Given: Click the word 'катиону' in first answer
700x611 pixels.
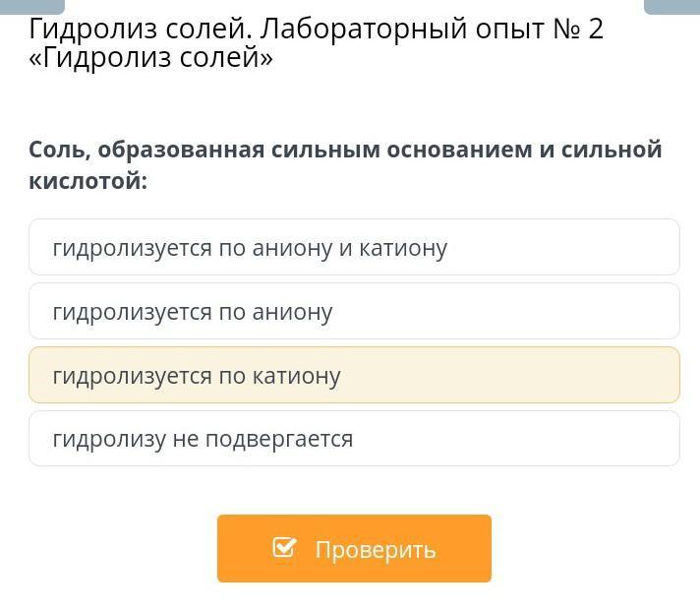Looking at the screenshot, I should click(403, 248).
